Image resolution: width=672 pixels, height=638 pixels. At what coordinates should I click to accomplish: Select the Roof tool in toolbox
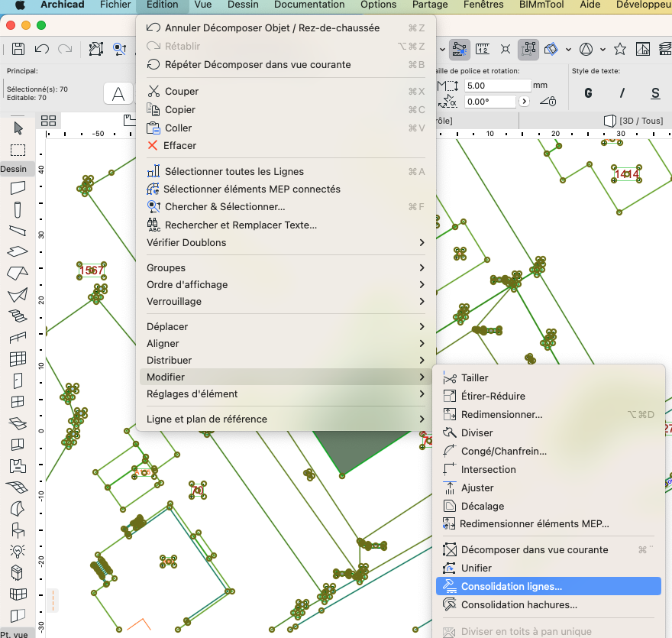pyautogui.click(x=18, y=273)
